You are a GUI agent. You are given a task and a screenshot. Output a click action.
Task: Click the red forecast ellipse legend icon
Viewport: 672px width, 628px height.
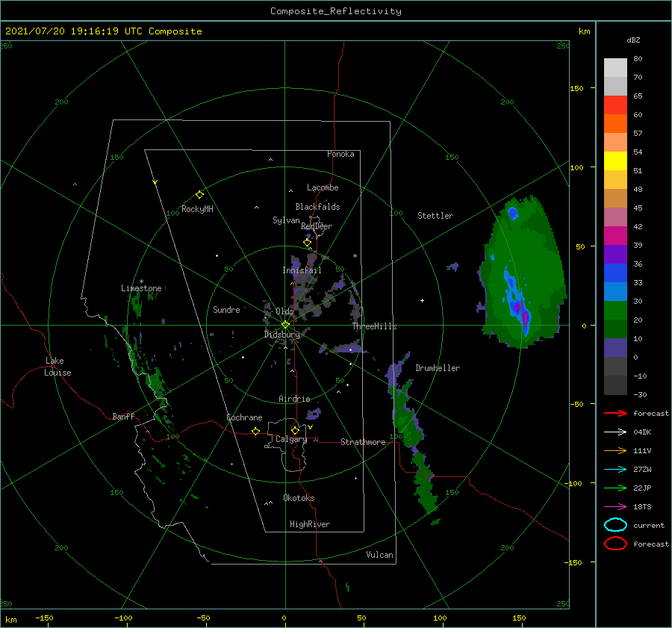pyautogui.click(x=615, y=544)
